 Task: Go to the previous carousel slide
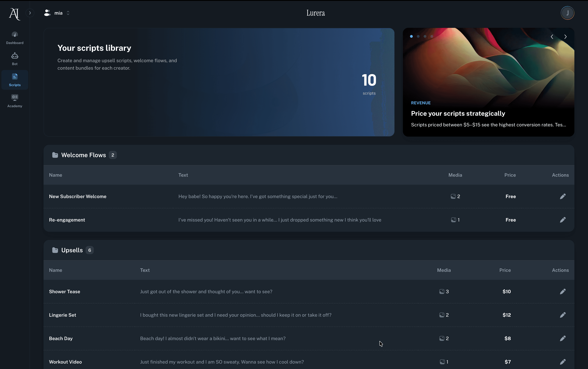[x=552, y=37]
